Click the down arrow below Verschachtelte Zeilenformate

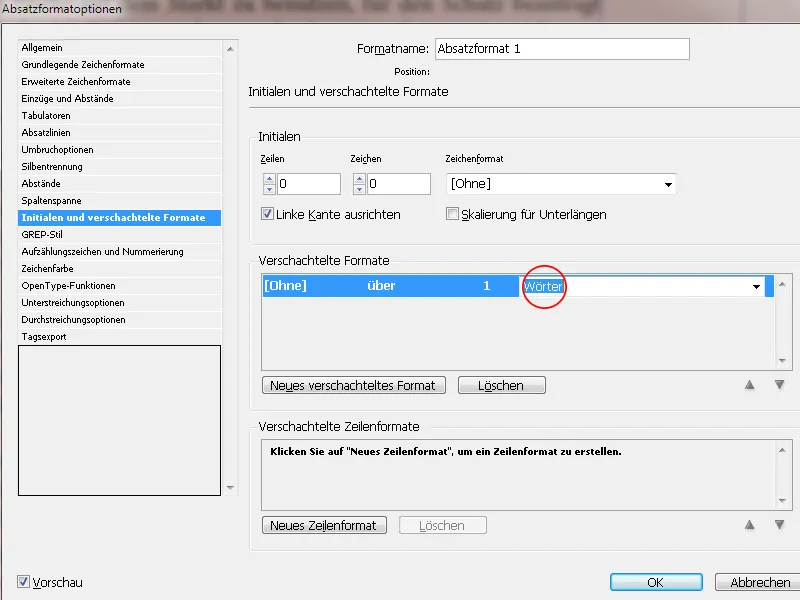coord(780,524)
